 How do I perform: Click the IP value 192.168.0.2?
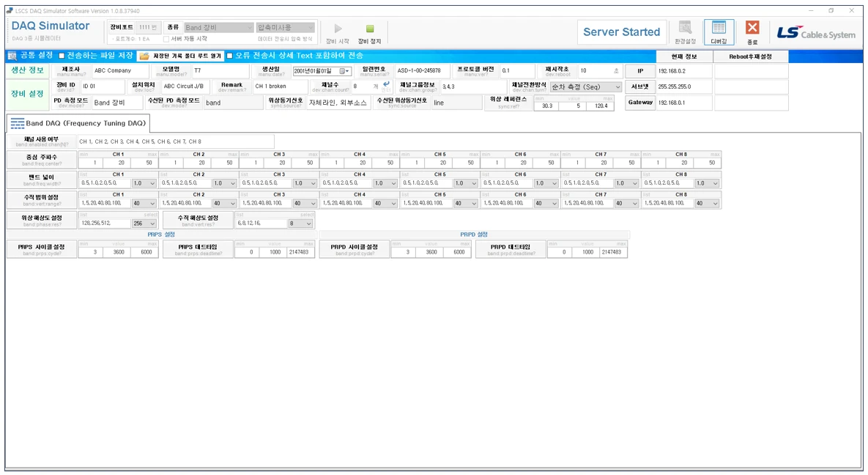[x=684, y=71]
